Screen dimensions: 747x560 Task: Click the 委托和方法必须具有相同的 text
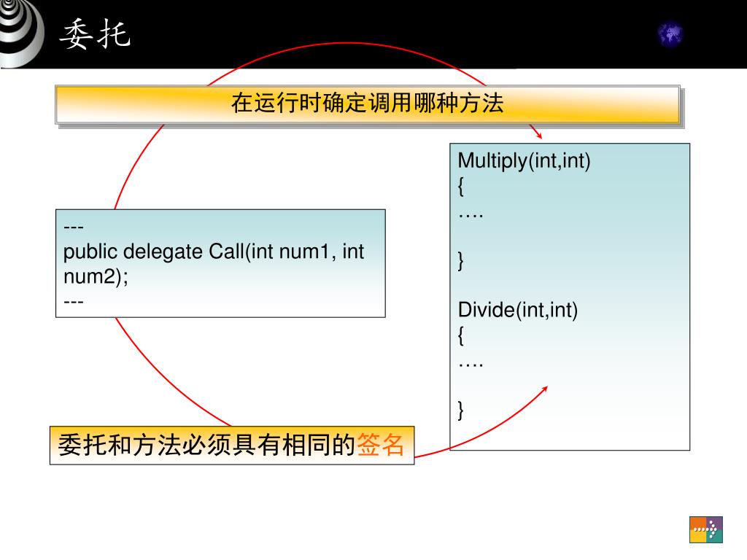point(206,446)
